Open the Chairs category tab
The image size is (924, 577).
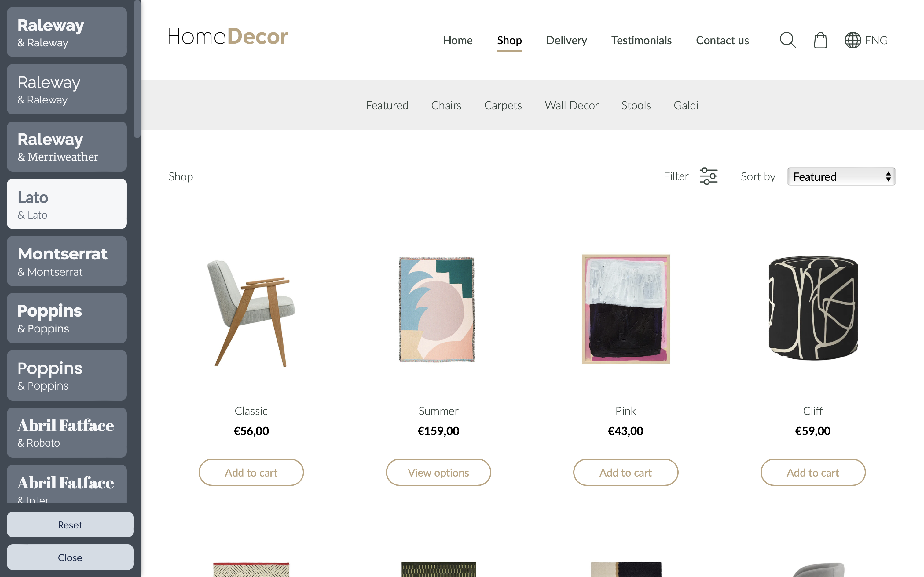click(x=446, y=105)
